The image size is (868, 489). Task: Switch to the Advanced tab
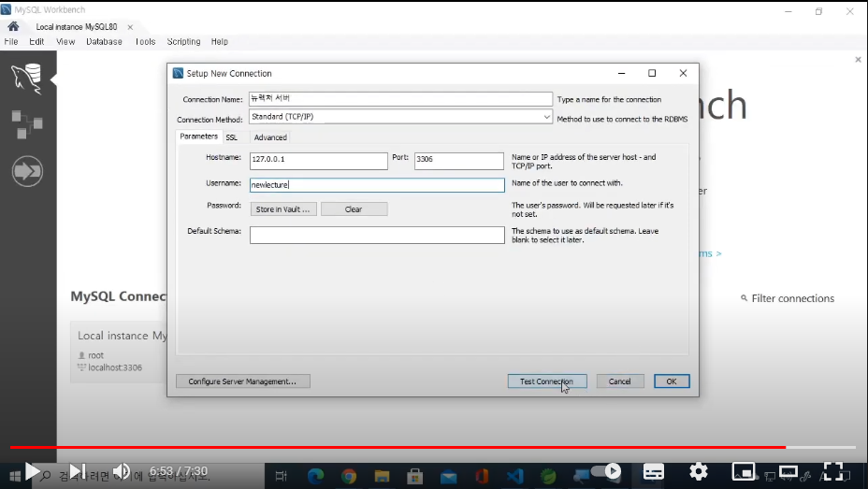click(270, 137)
